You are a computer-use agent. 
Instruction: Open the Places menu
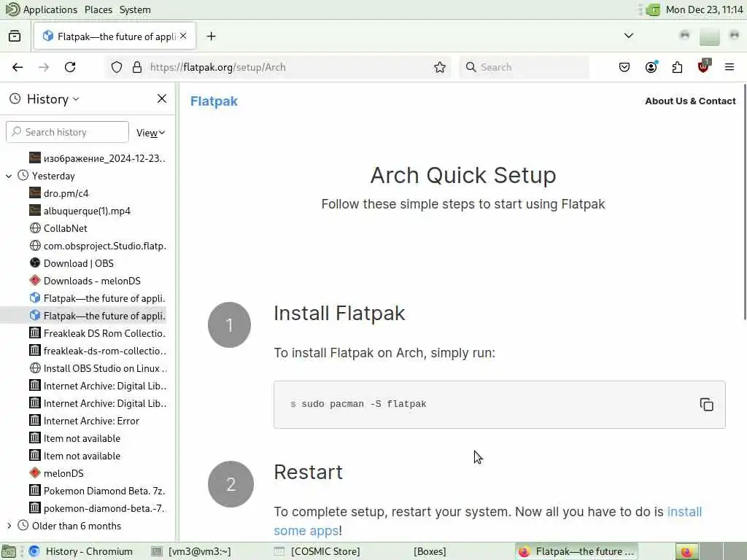click(x=98, y=9)
